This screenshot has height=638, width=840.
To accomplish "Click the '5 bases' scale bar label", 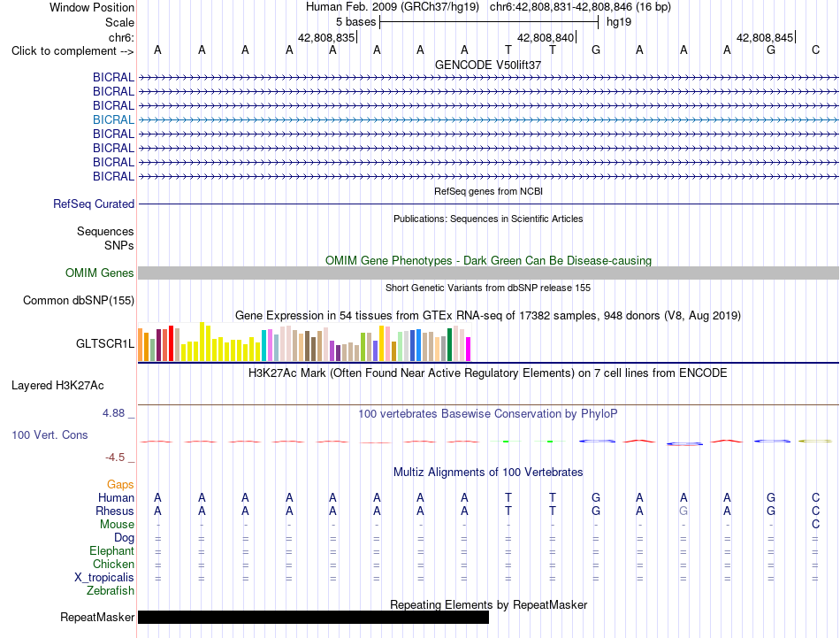I will (355, 22).
